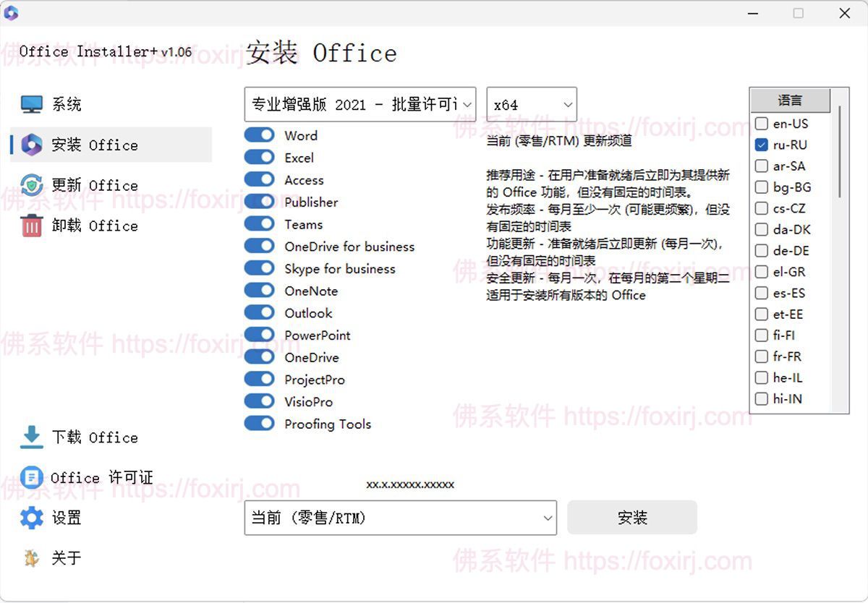Toggle the OneNote switch
The height and width of the screenshot is (603, 868).
click(x=259, y=291)
